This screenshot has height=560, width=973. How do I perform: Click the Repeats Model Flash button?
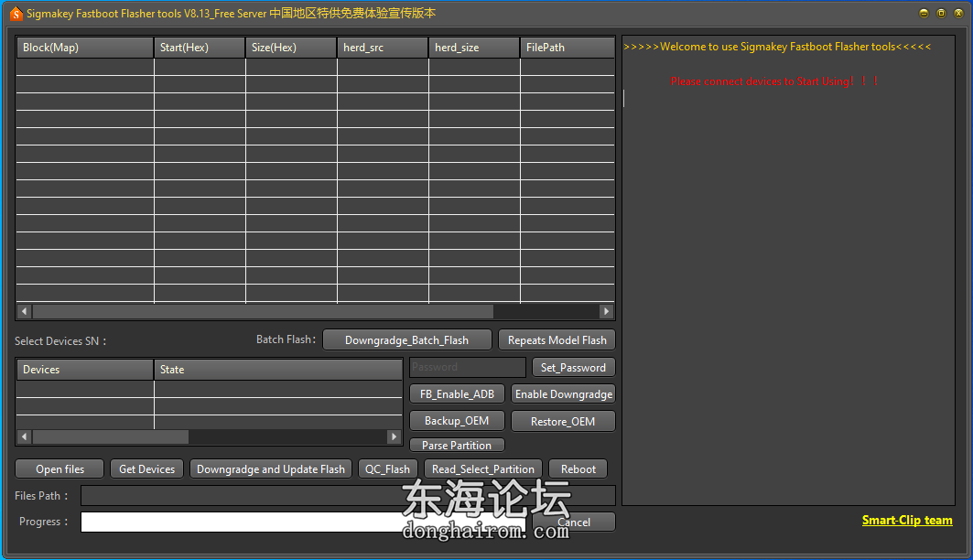pos(557,339)
